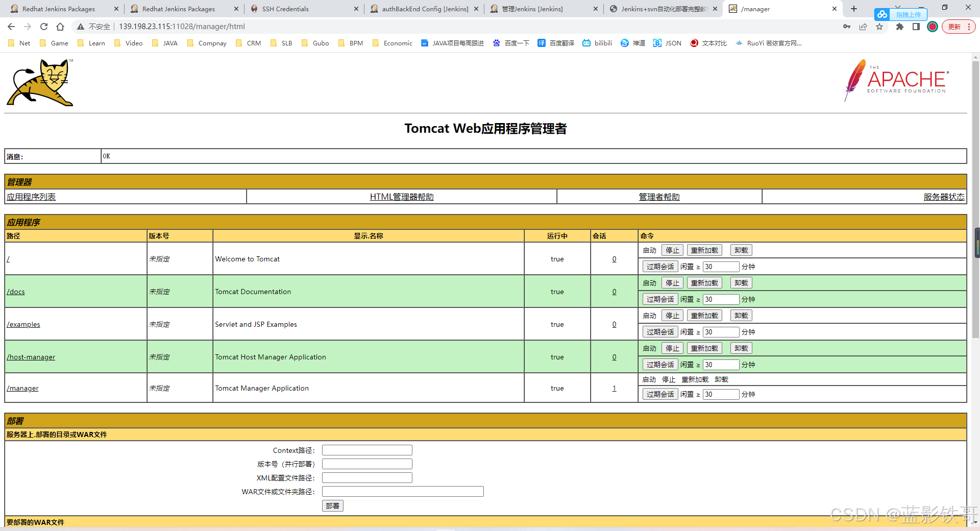Click the WAR文件或文件夹路径 input field

coord(403,492)
